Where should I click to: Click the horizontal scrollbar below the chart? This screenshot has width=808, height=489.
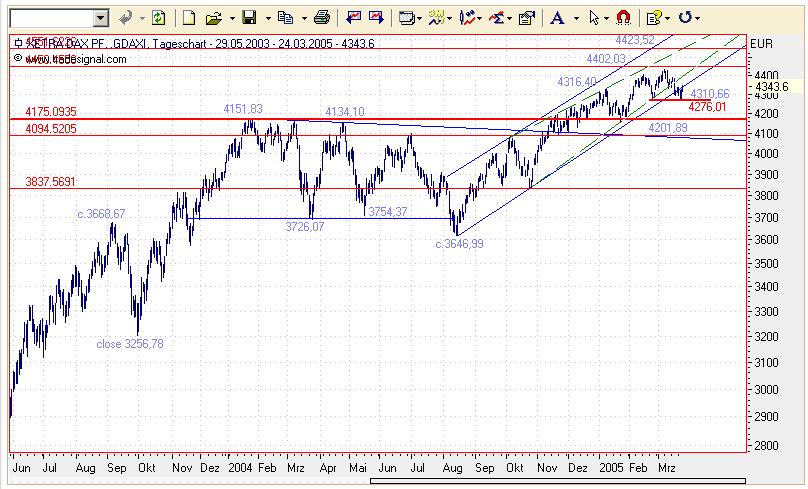coord(557,481)
